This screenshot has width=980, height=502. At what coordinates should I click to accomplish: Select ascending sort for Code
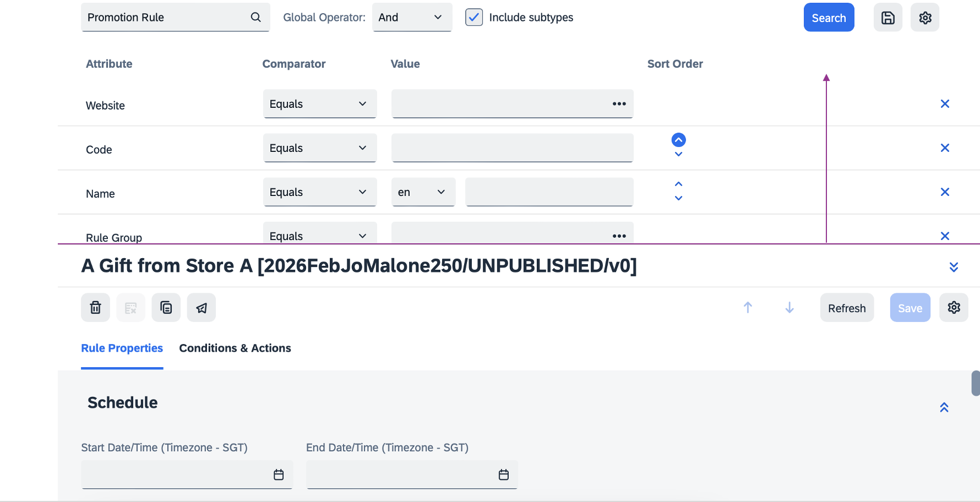click(x=678, y=140)
